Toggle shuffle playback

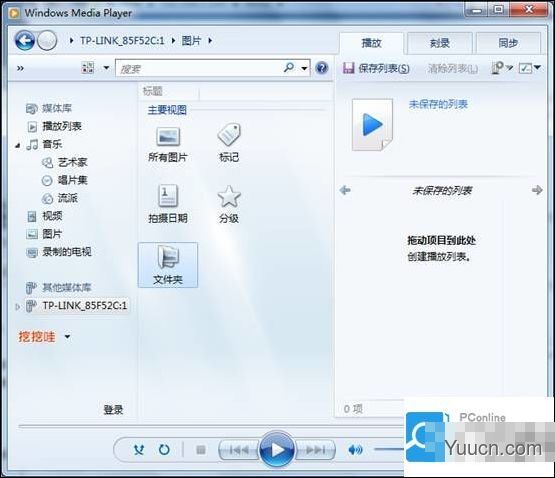point(139,450)
